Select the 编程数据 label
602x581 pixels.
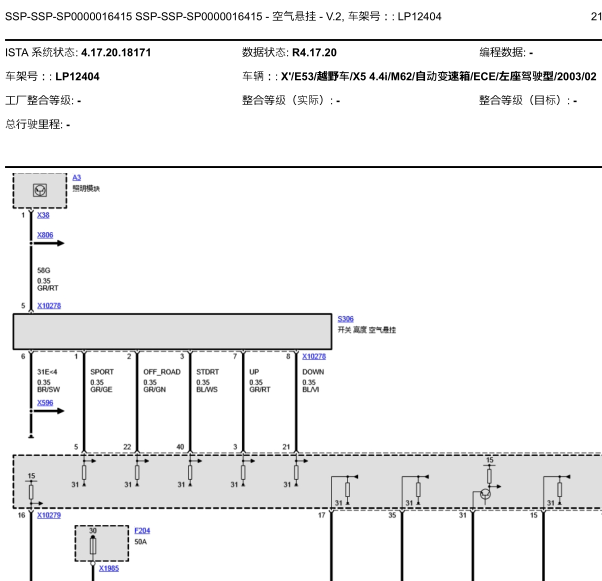(x=502, y=53)
